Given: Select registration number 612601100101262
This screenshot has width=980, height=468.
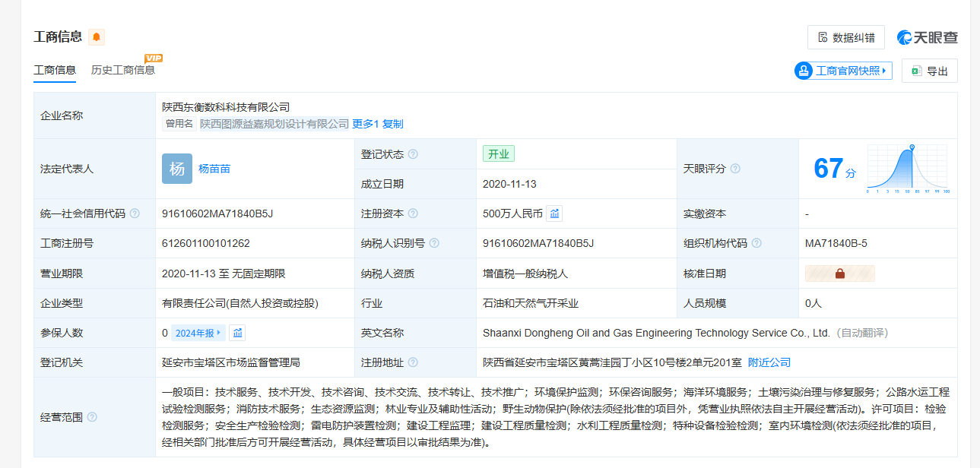Looking at the screenshot, I should 206,243.
